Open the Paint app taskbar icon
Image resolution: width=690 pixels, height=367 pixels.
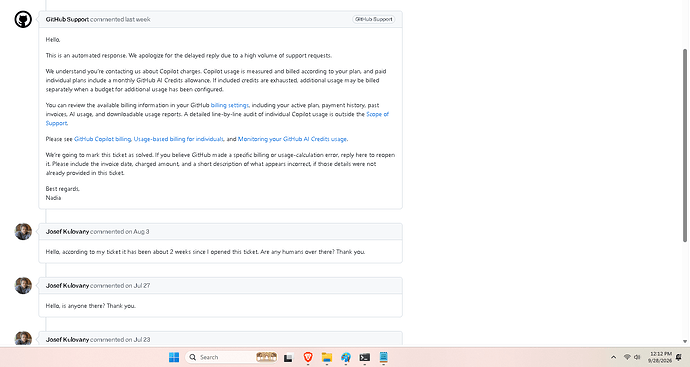tap(346, 357)
